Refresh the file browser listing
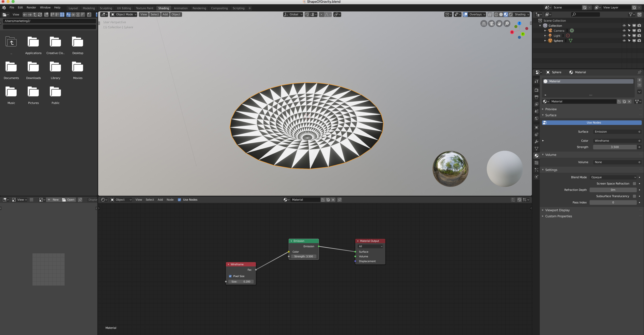The image size is (644, 335). point(40,14)
